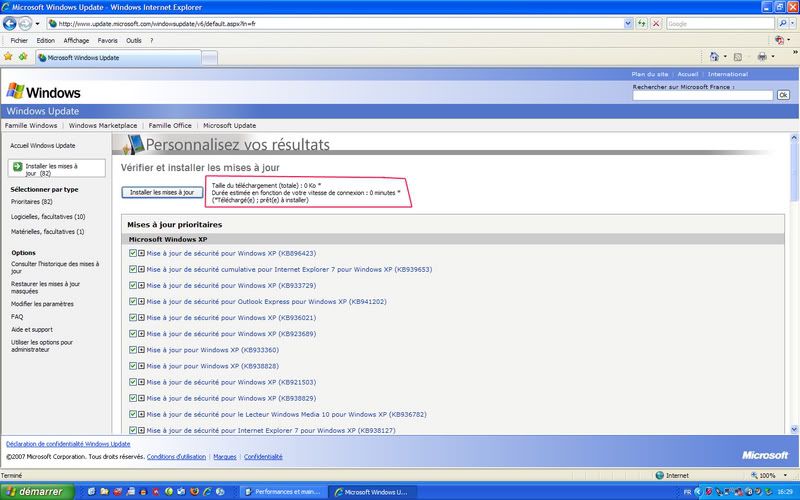Uncheck security update KB921503
Viewport: 800px width, 500px height.
133,382
